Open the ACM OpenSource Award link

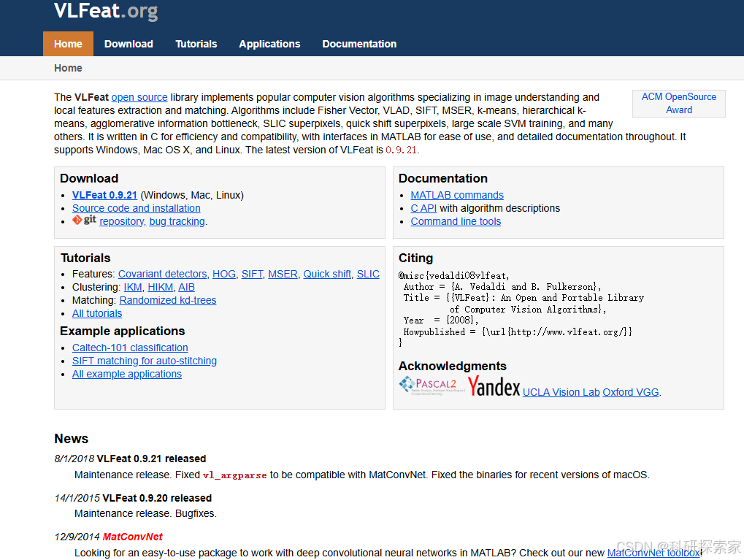[678, 103]
